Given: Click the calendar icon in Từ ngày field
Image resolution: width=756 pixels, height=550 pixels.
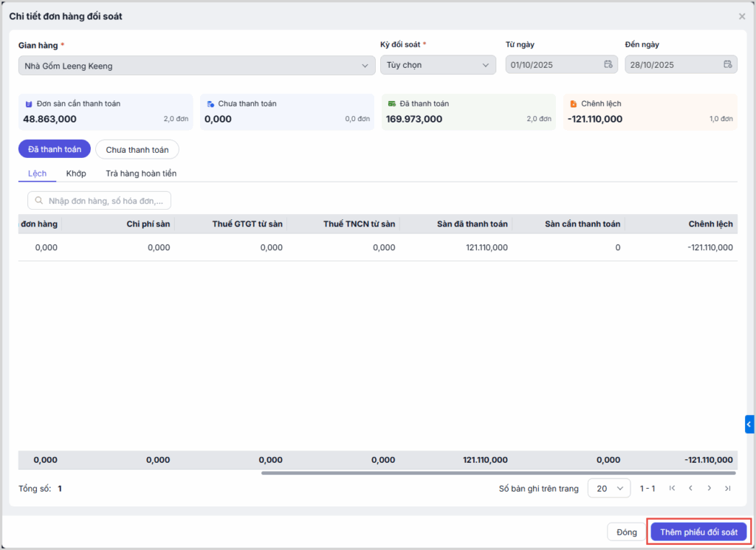Looking at the screenshot, I should coord(608,65).
